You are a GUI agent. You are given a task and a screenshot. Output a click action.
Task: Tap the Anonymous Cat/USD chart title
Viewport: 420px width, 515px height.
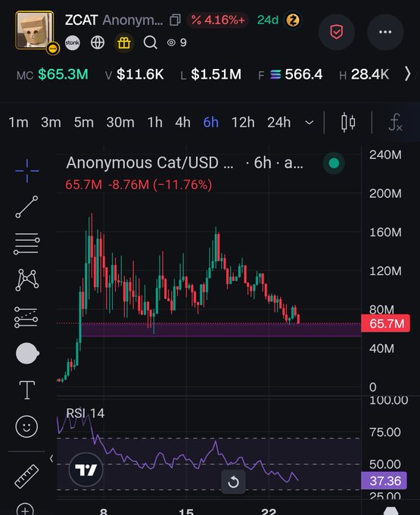pos(150,163)
